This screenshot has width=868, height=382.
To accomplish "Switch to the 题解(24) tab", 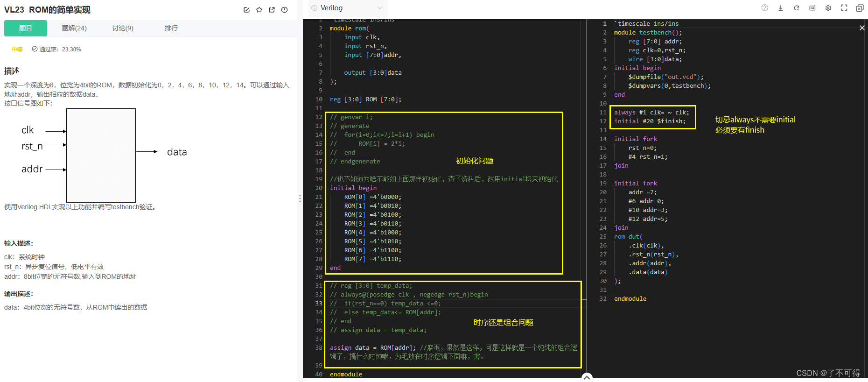I will click(74, 28).
